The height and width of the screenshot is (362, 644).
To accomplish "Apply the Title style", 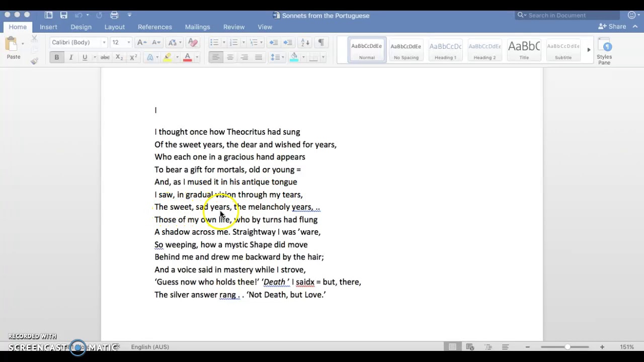I will (x=524, y=50).
